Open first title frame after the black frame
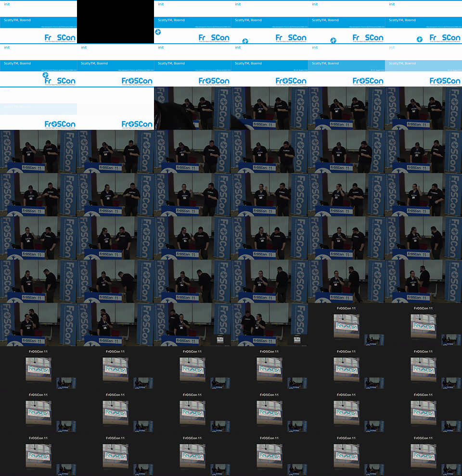 (192, 22)
